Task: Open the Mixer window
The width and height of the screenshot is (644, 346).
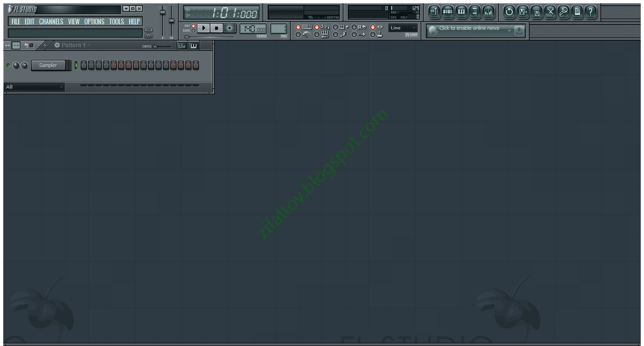Action: coord(489,12)
